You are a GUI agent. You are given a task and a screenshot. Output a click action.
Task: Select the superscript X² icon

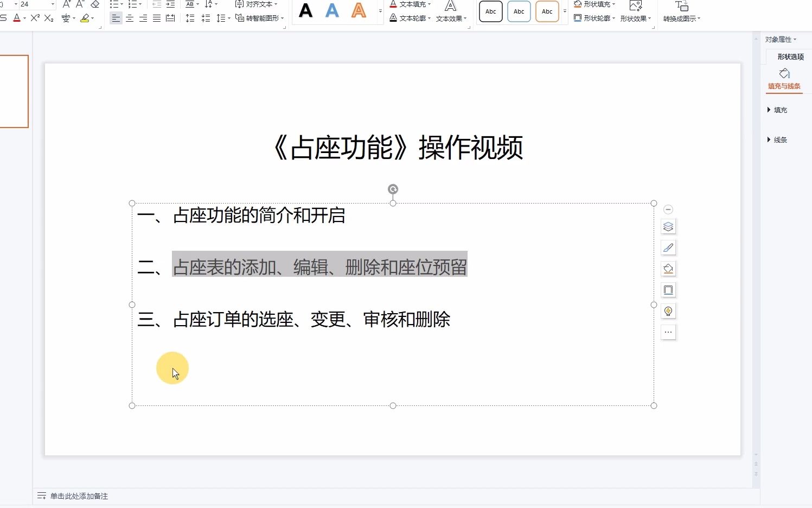pos(34,18)
